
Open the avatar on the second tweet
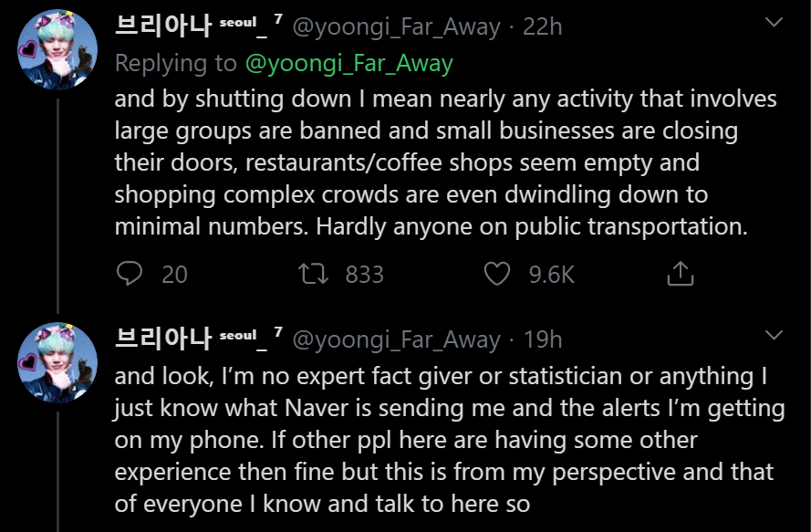coord(57,363)
